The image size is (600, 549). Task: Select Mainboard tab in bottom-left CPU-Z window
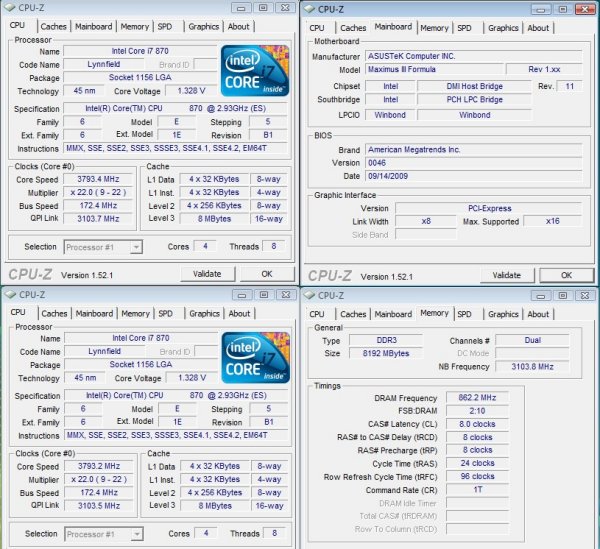point(94,313)
